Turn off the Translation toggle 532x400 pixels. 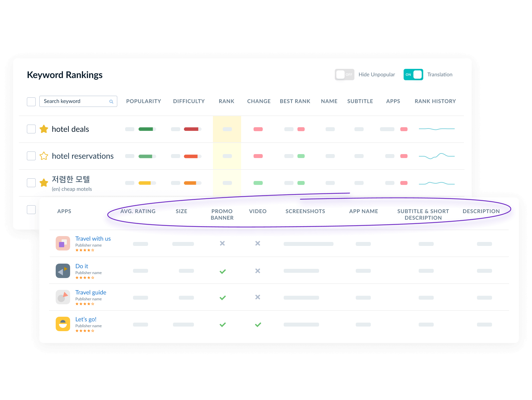click(x=413, y=75)
